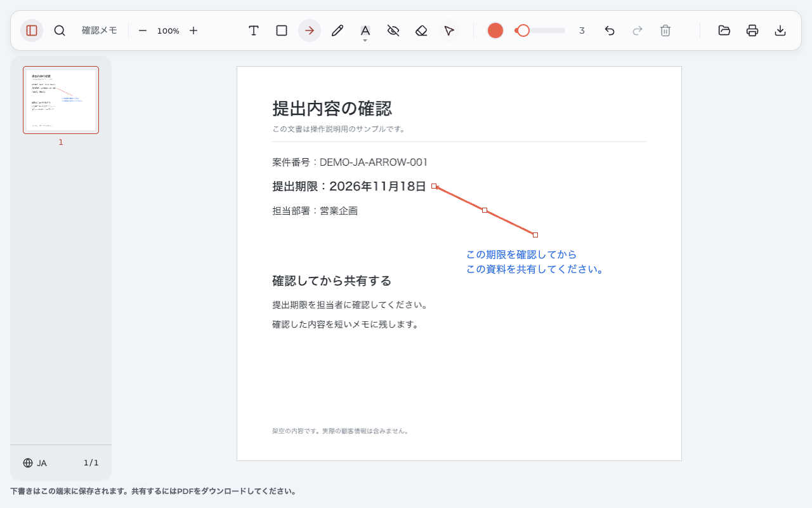Change language via JA button

tap(35, 463)
